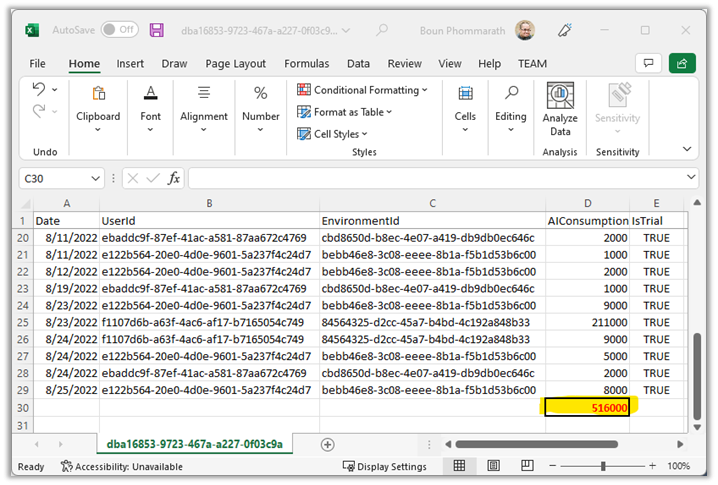Expand the Cells group

465,109
